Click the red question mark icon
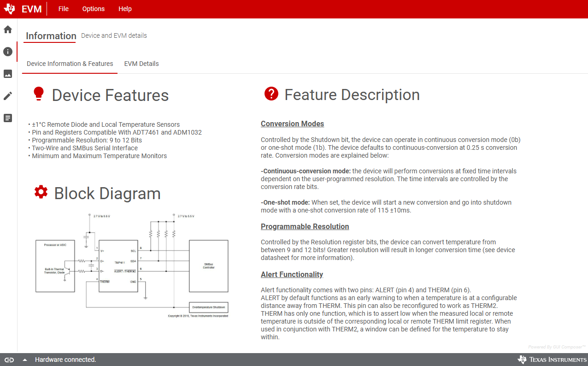Screen dimensions: 588x366 (x=271, y=94)
